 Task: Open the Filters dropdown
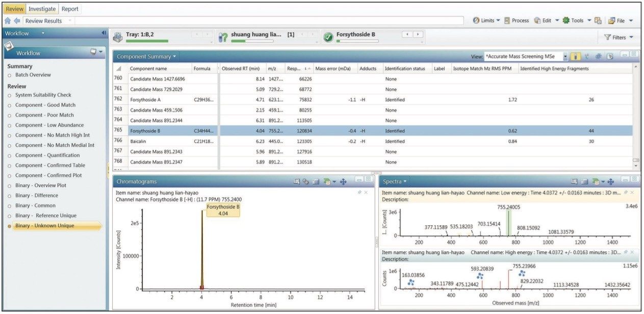click(631, 37)
